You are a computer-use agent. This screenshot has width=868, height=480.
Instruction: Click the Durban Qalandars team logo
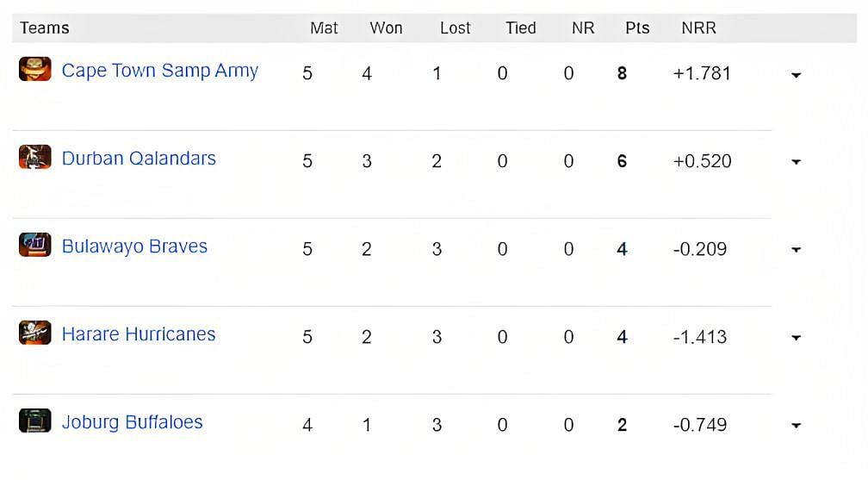[x=34, y=157]
